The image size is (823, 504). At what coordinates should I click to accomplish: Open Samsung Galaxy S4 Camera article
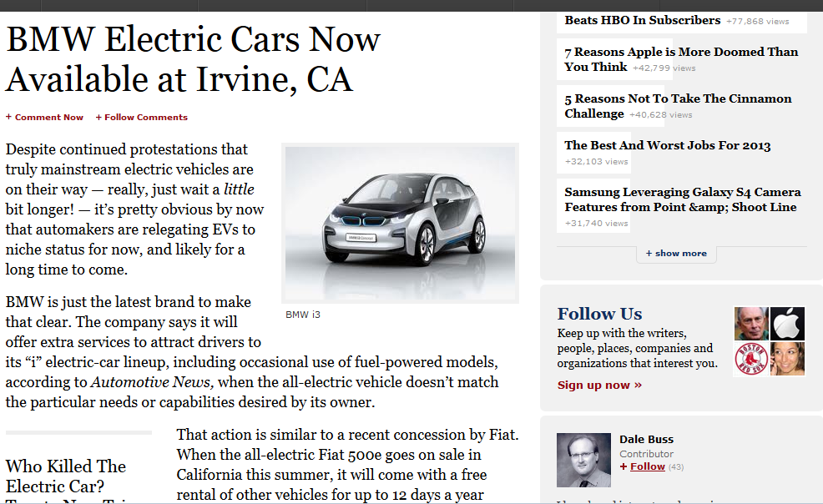tap(682, 199)
